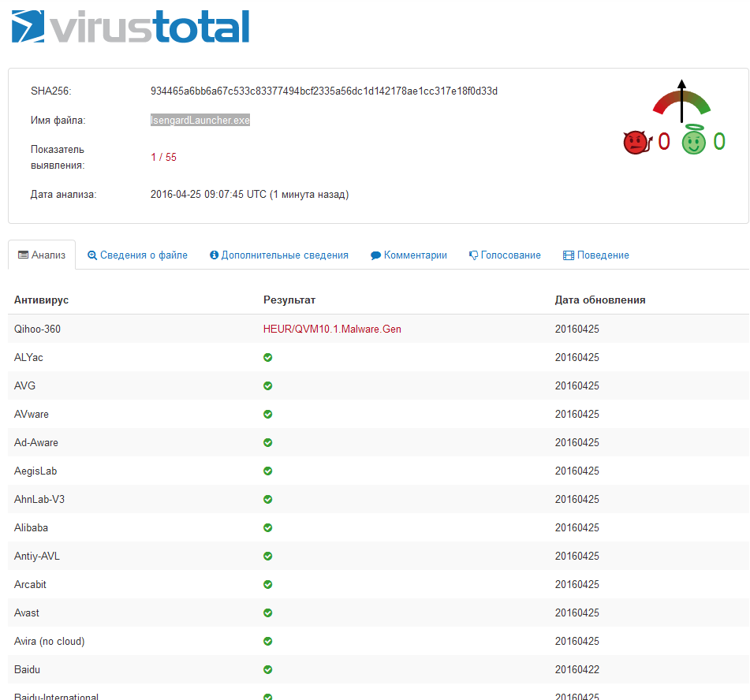
Task: Click the red malicious vote count 0
Action: tap(664, 142)
